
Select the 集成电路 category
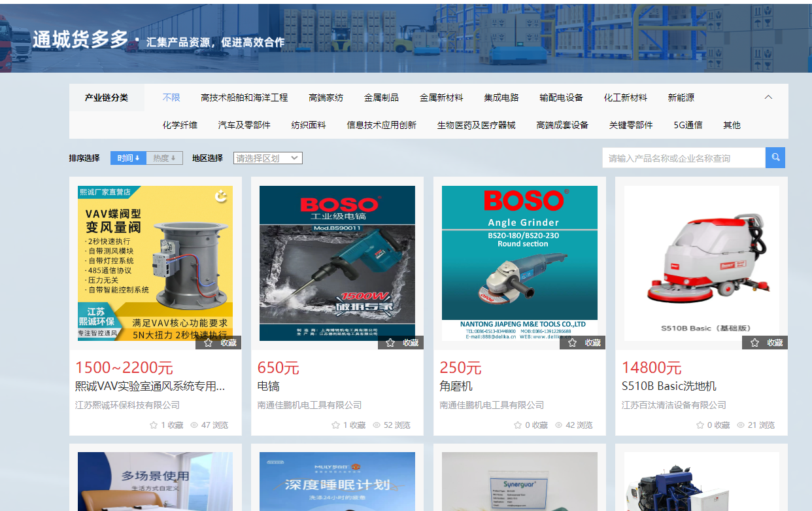pyautogui.click(x=501, y=97)
